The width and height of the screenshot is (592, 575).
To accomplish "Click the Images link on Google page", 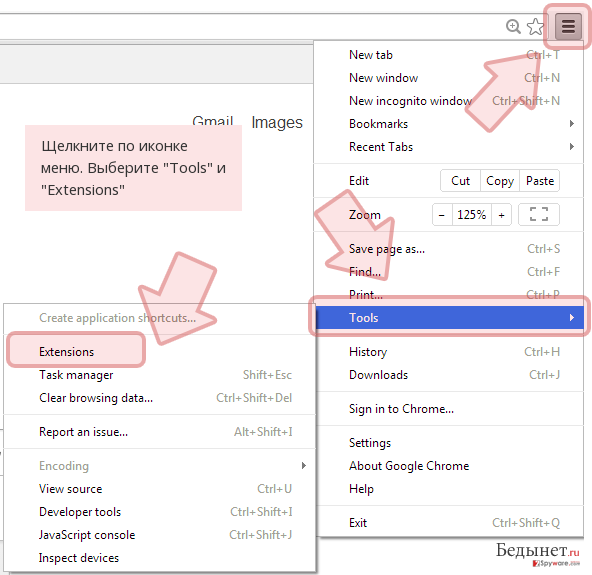I will pos(277,122).
